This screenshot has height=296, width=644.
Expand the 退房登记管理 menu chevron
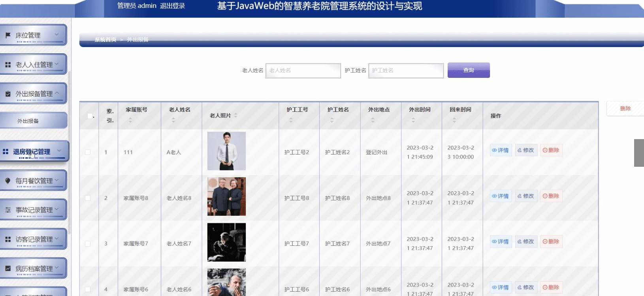(59, 151)
